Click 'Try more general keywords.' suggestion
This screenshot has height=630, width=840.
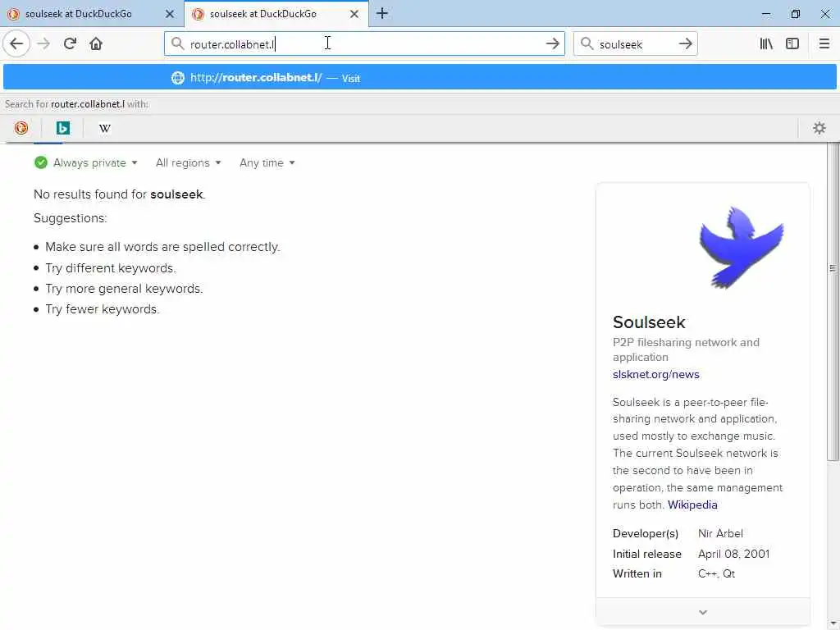tap(124, 289)
